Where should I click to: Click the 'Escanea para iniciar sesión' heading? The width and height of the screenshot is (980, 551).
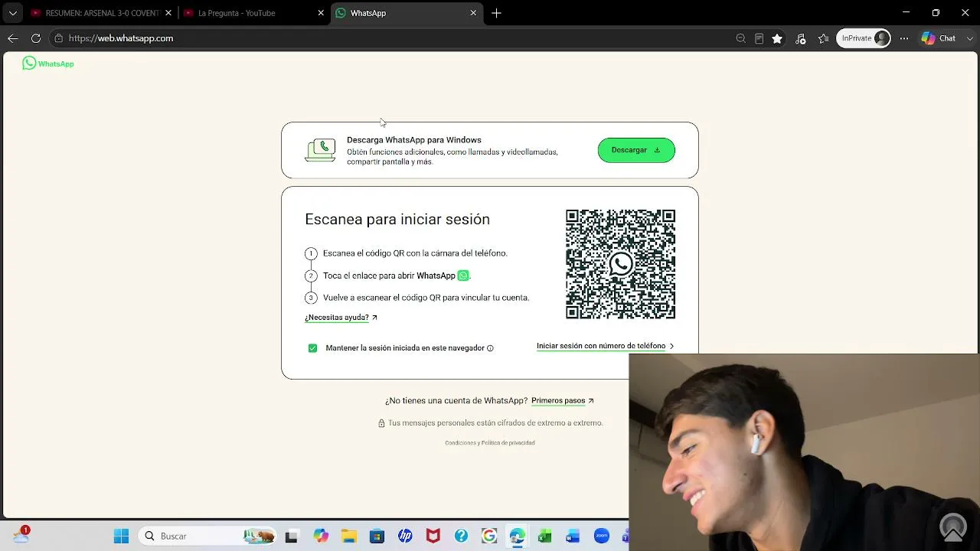click(x=397, y=220)
